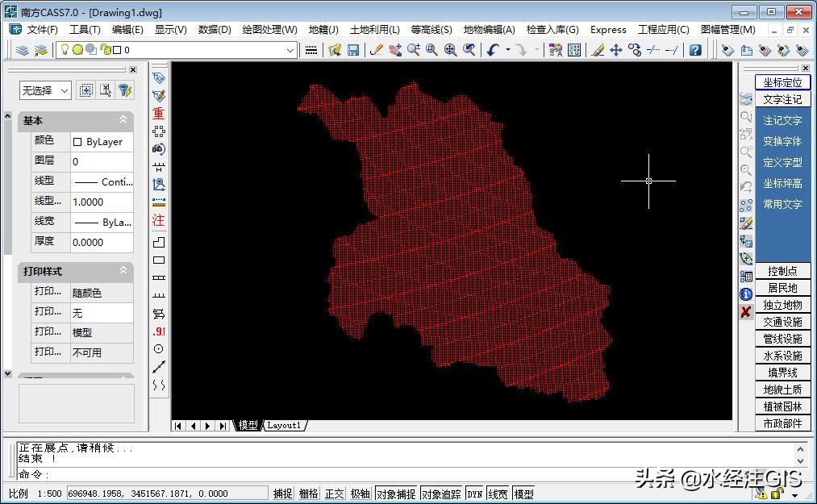Select the Pan (move arrows) tool

click(616, 50)
